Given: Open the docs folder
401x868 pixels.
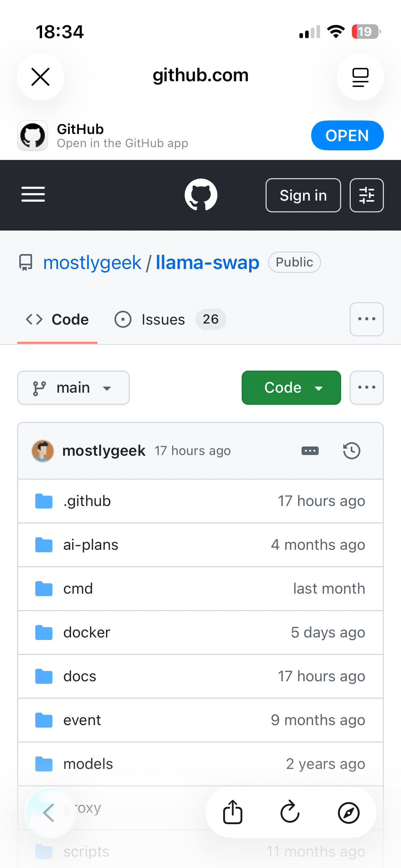Looking at the screenshot, I should point(80,676).
